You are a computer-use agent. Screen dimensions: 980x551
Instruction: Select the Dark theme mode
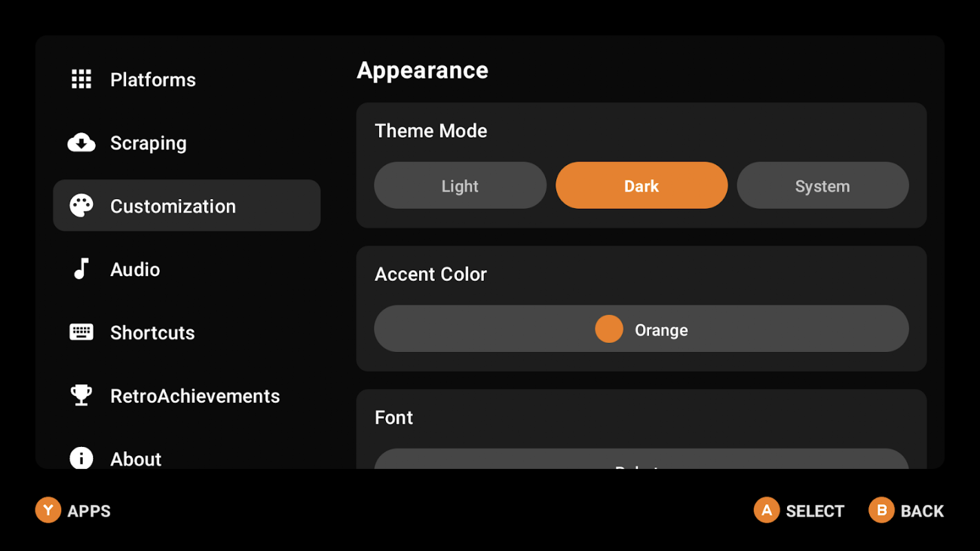tap(642, 185)
